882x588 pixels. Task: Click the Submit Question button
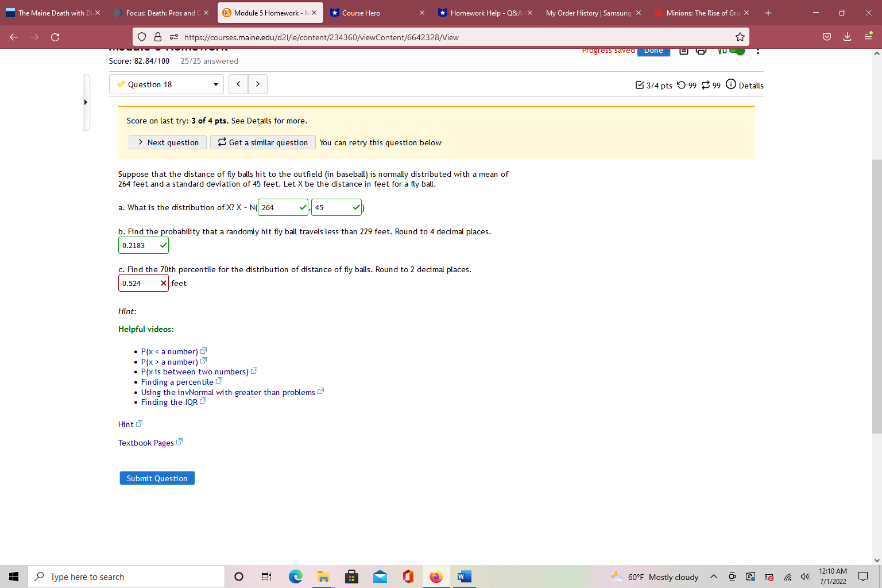[x=157, y=478]
